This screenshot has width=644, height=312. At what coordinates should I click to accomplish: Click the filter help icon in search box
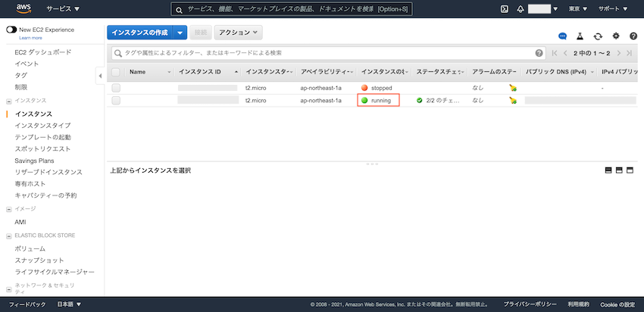(x=539, y=53)
